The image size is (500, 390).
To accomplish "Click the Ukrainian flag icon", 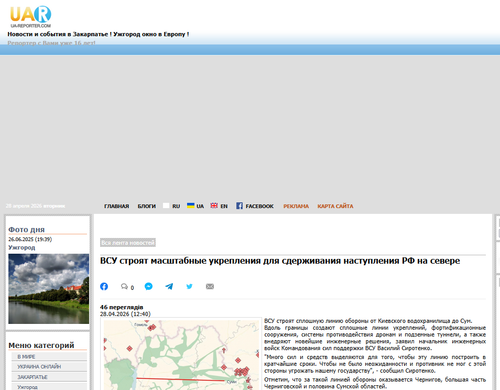I will click(191, 205).
